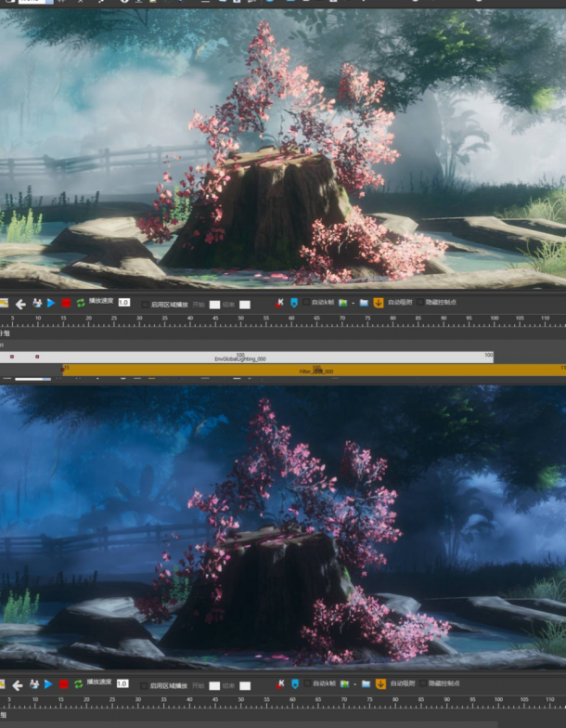Click the 开始 input box in the upper toolbar
This screenshot has height=728, width=566.
214,304
